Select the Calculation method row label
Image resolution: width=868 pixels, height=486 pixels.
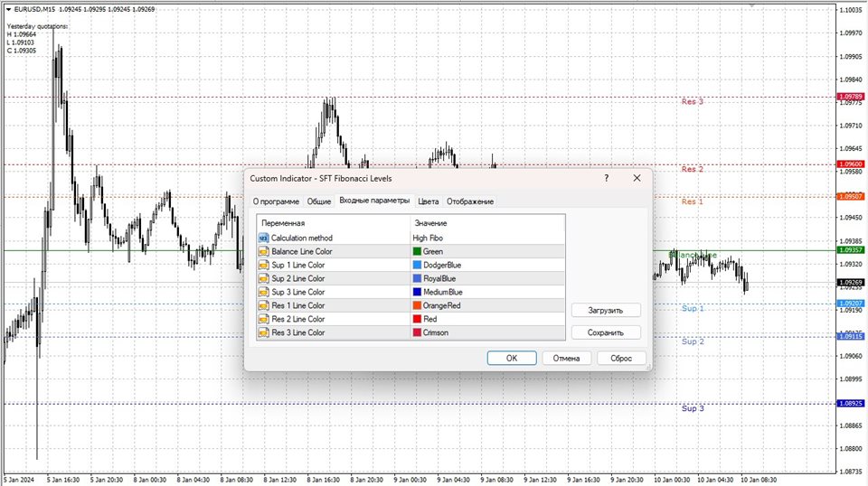click(302, 238)
